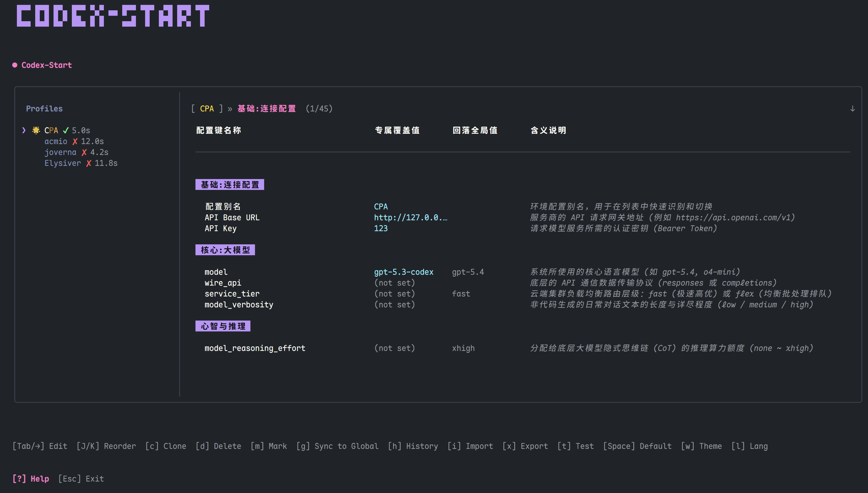Click the red X status next to Elysiver

click(x=89, y=163)
